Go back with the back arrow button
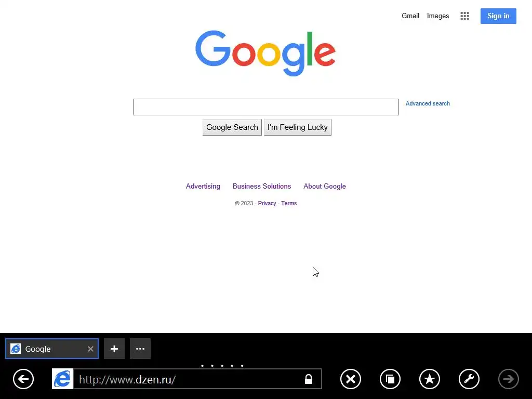This screenshot has height=399, width=532. point(23,379)
